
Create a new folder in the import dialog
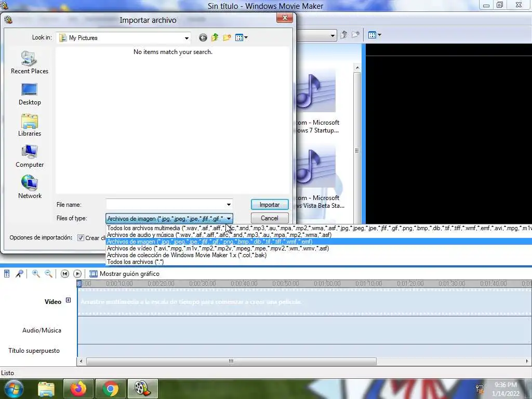(227, 37)
